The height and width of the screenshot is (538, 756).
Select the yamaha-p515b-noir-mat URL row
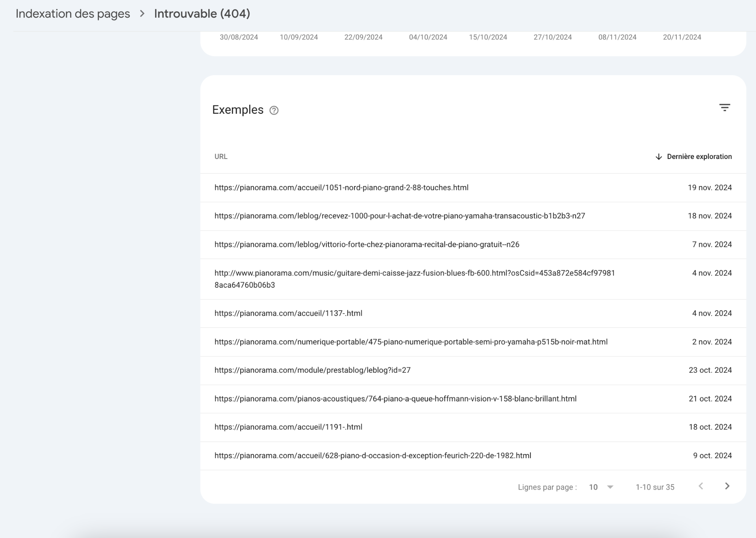pos(411,342)
